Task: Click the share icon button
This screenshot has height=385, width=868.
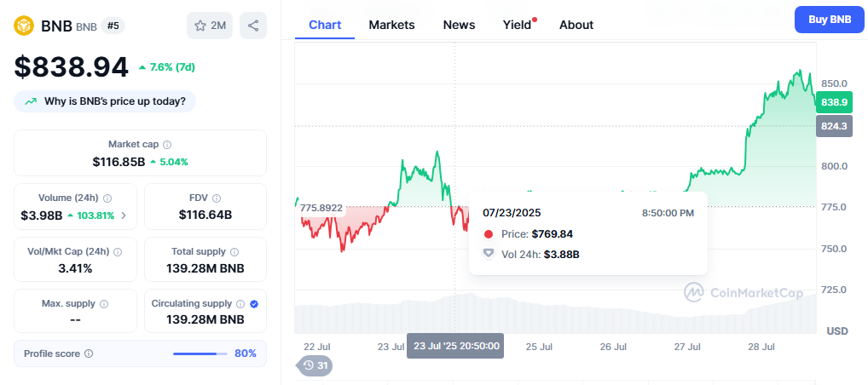Action: coord(253,26)
